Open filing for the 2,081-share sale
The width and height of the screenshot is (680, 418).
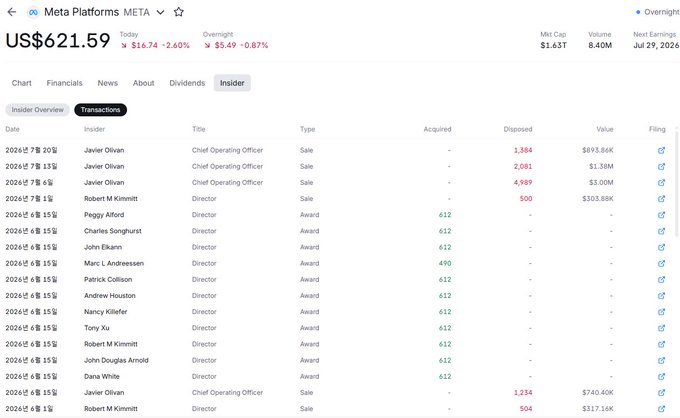[661, 167]
